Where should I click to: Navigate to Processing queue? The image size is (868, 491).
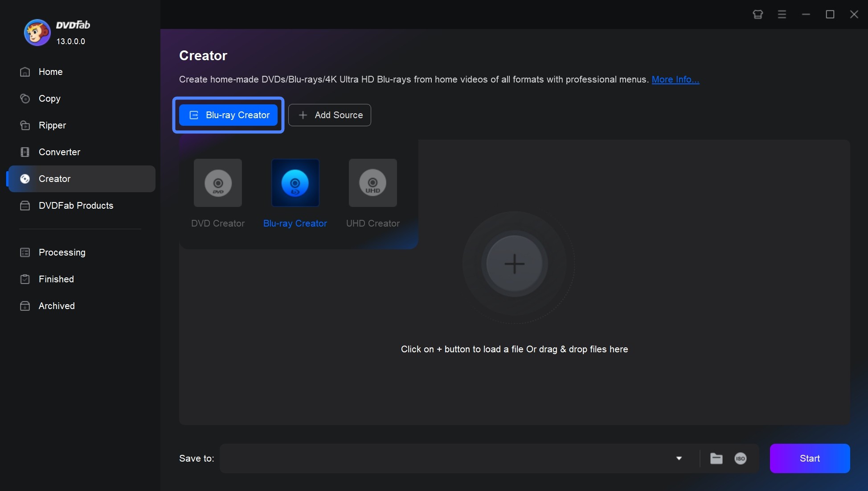tap(62, 252)
